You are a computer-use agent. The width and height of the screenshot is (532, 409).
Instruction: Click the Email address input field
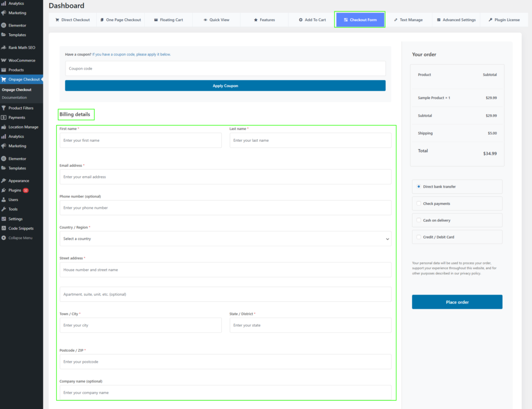[225, 177]
